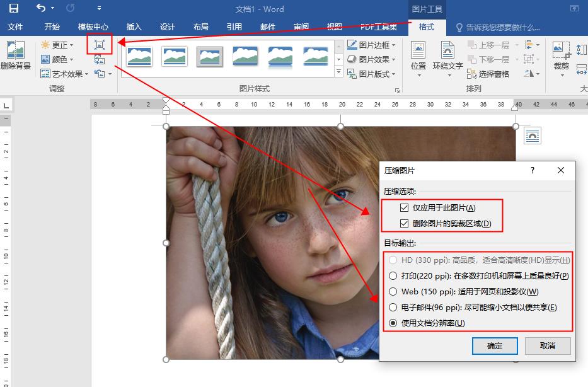Click the 确定 button to confirm

495,346
